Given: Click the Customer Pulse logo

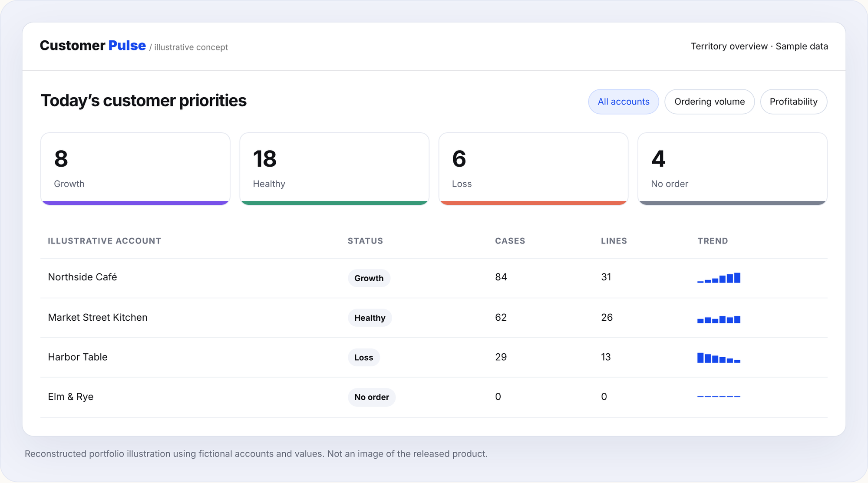Looking at the screenshot, I should [92, 46].
